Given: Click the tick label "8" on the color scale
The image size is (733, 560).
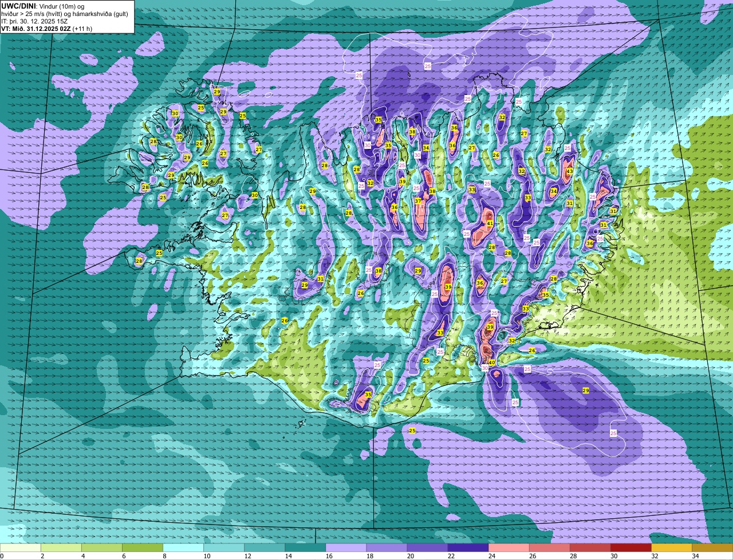Looking at the screenshot, I should coord(163,556).
